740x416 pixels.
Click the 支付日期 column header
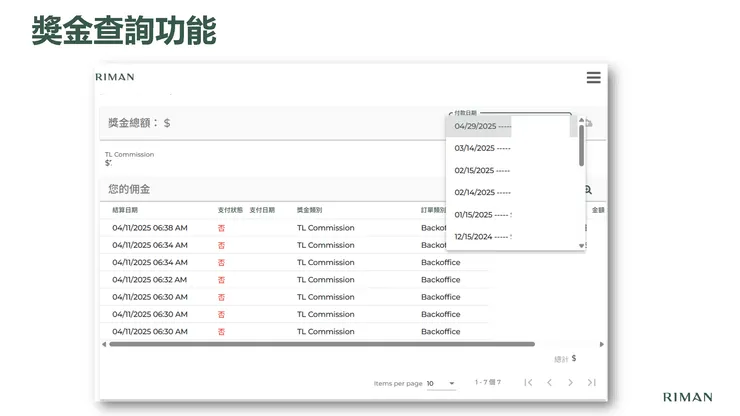tap(262, 210)
